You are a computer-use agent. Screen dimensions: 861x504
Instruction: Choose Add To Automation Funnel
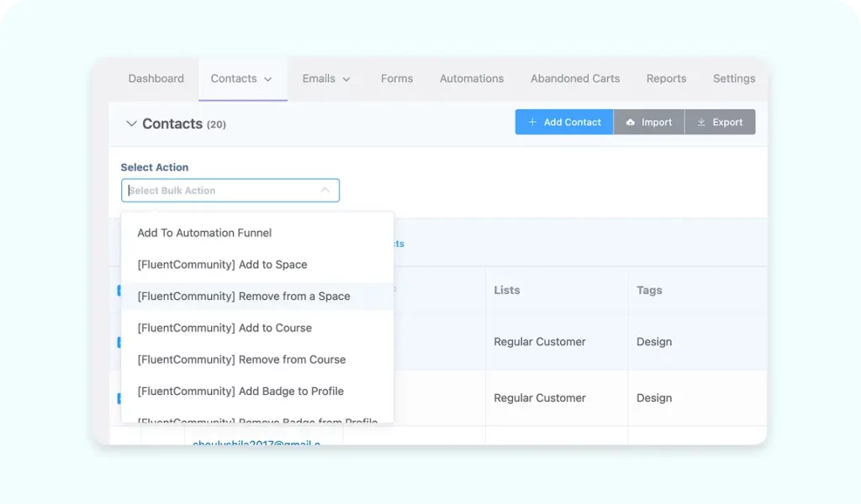point(257,233)
